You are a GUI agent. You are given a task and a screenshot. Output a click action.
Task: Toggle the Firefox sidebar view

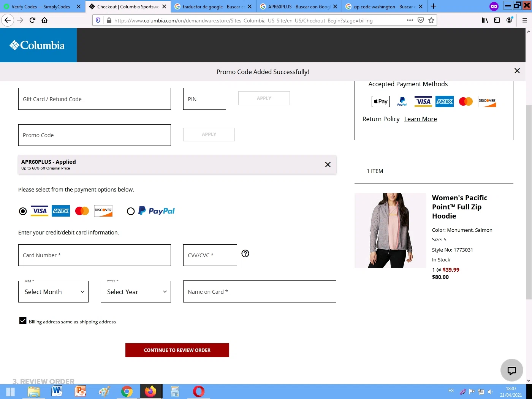(x=497, y=20)
